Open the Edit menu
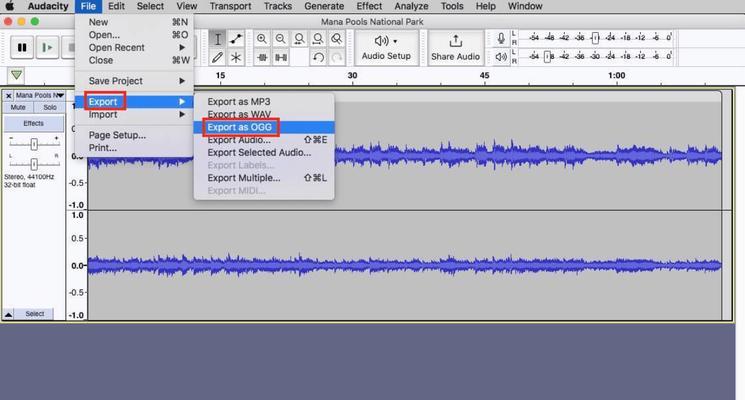 [x=116, y=6]
